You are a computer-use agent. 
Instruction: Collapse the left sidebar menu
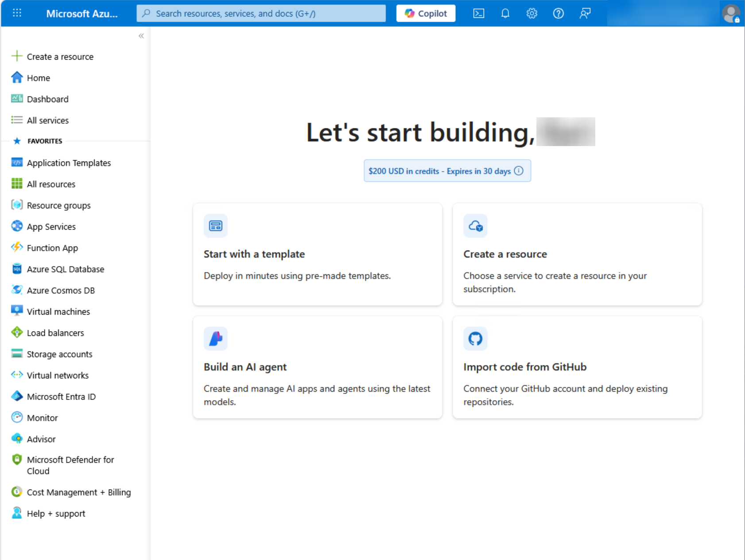(141, 36)
